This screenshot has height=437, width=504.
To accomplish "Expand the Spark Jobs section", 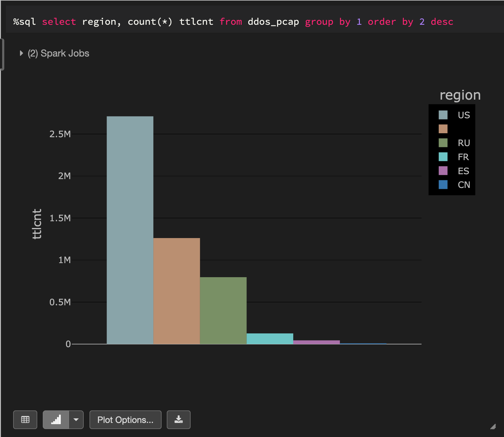I will 21,53.
